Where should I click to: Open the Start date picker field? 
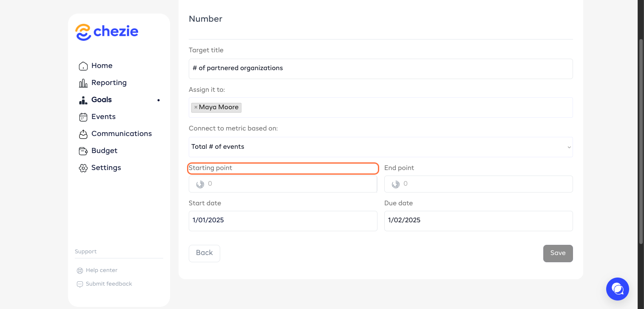click(283, 221)
